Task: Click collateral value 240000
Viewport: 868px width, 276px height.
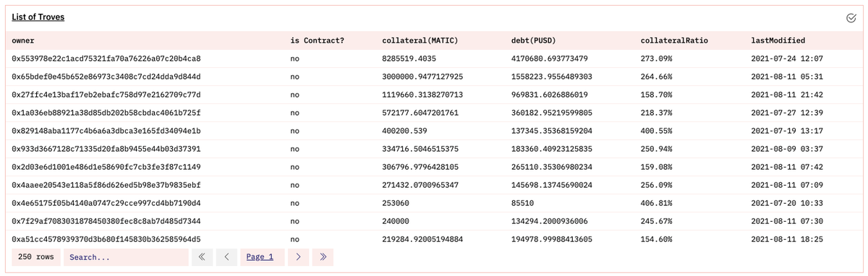Action: point(396,221)
